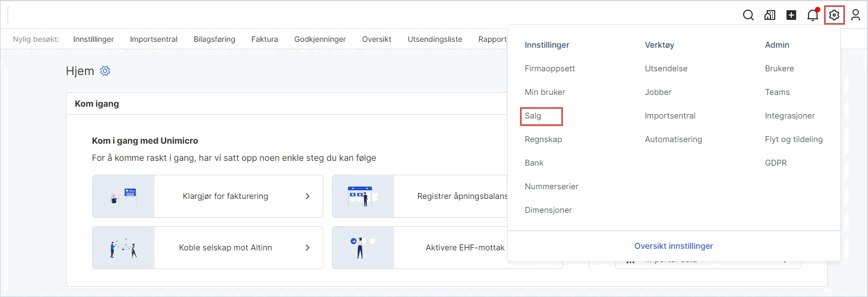Click the Aktivere EHF-mottak illustration
The height and width of the screenshot is (297, 868).
pos(363,248)
